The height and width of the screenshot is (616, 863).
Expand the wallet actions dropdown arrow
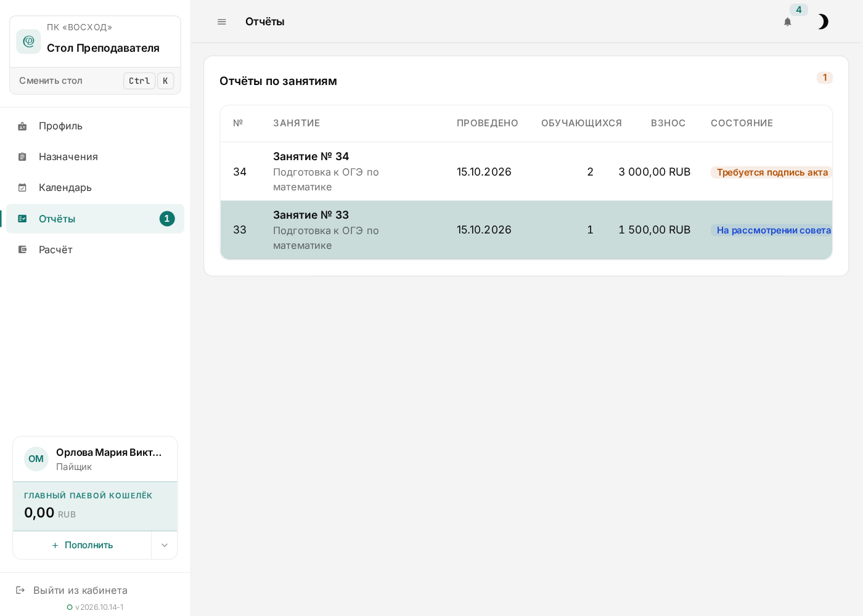pyautogui.click(x=165, y=545)
